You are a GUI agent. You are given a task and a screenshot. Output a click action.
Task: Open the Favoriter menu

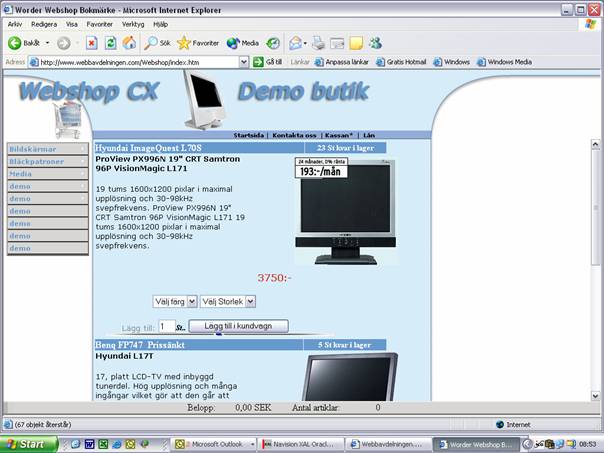coord(99,24)
